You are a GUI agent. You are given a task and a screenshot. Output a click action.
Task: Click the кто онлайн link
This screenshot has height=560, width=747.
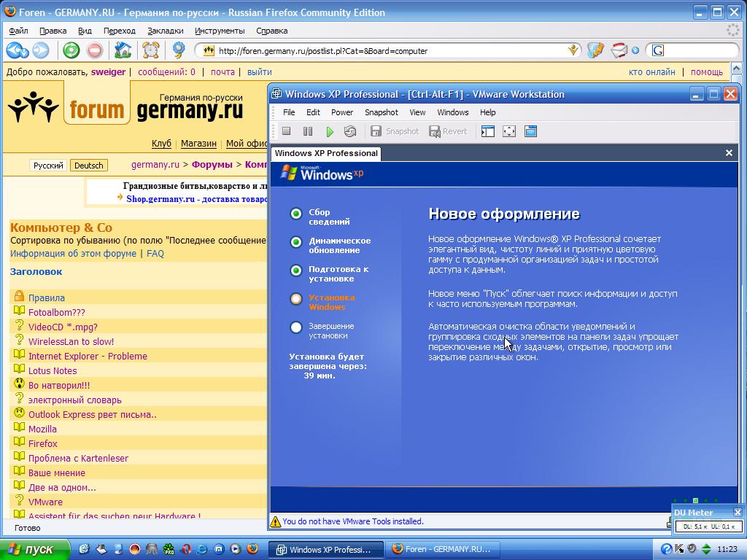tap(651, 72)
